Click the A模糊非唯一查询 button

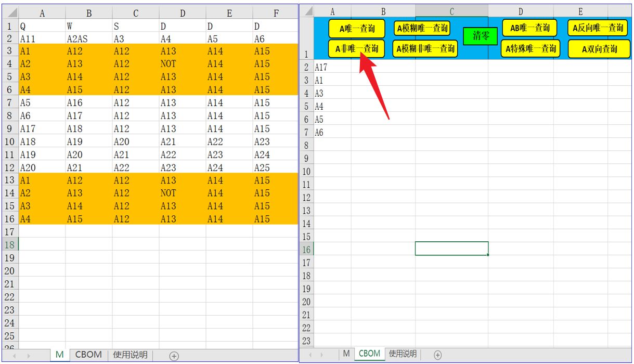[425, 48]
